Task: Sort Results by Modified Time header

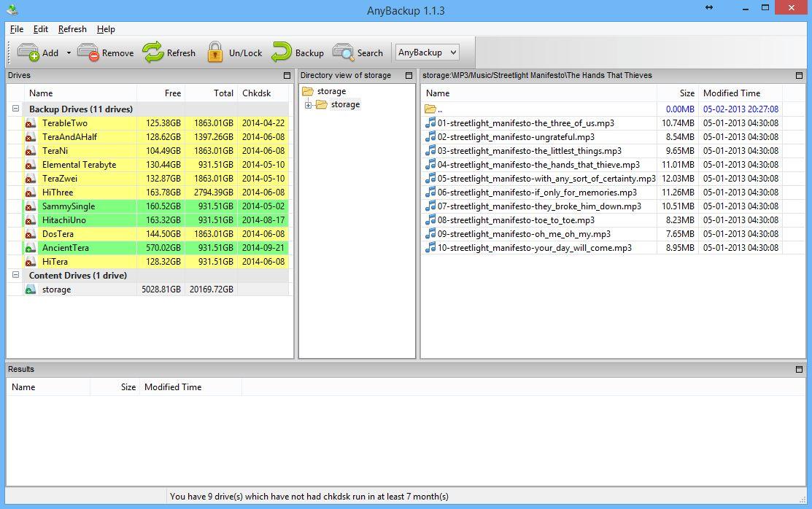Action: tap(190, 387)
